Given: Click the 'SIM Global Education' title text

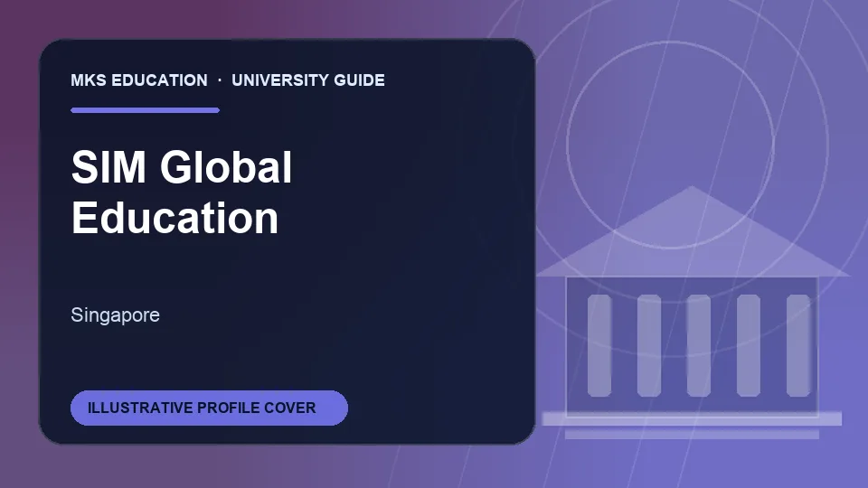Looking at the screenshot, I should coord(182,192).
